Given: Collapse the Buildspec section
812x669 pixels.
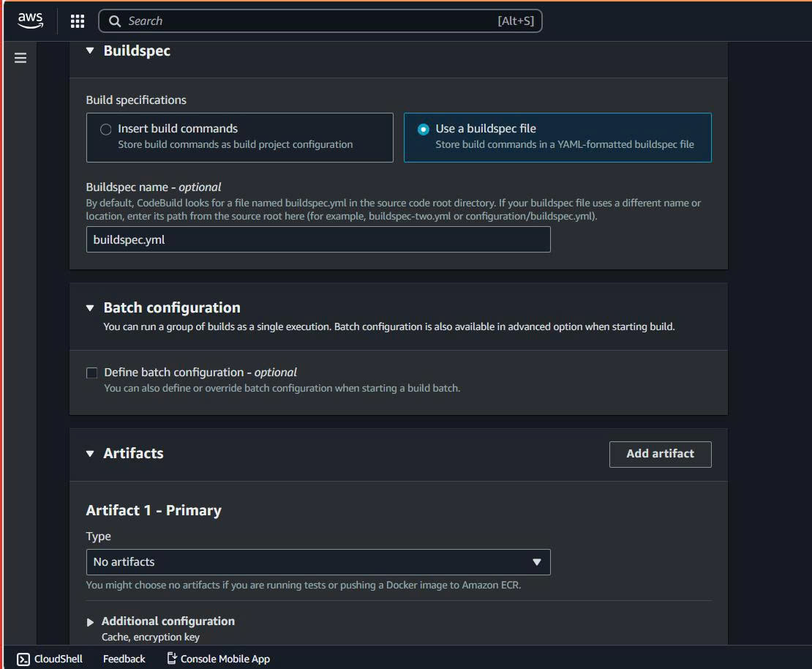Looking at the screenshot, I should point(89,51).
